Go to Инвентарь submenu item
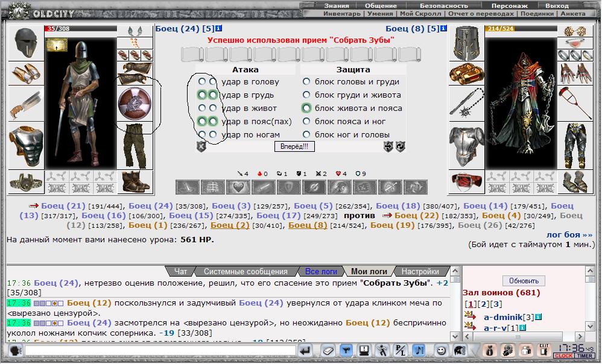Image resolution: width=602 pixels, height=364 pixels. click(x=341, y=13)
